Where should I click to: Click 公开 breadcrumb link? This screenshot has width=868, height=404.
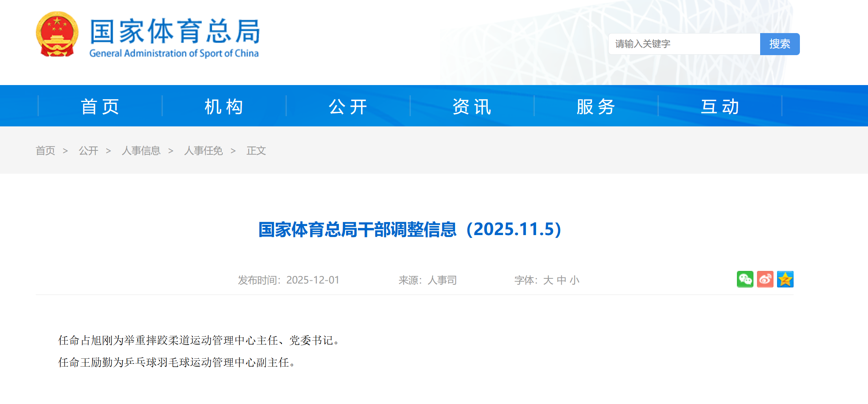point(88,151)
